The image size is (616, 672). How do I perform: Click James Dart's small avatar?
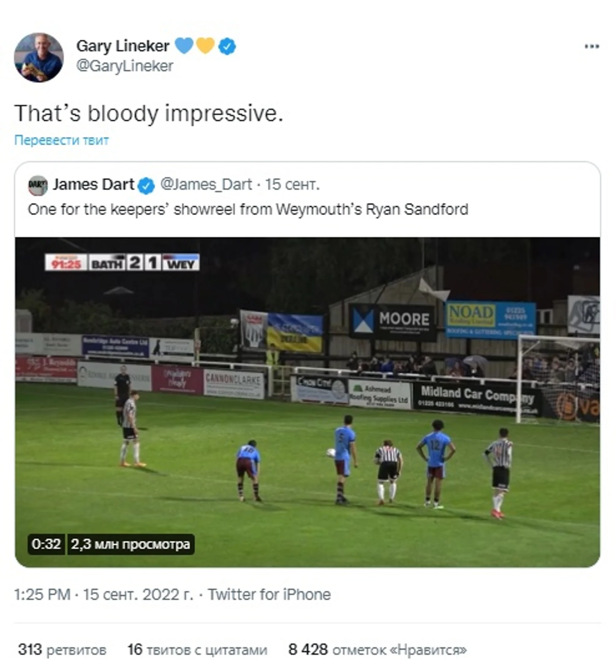click(x=38, y=185)
